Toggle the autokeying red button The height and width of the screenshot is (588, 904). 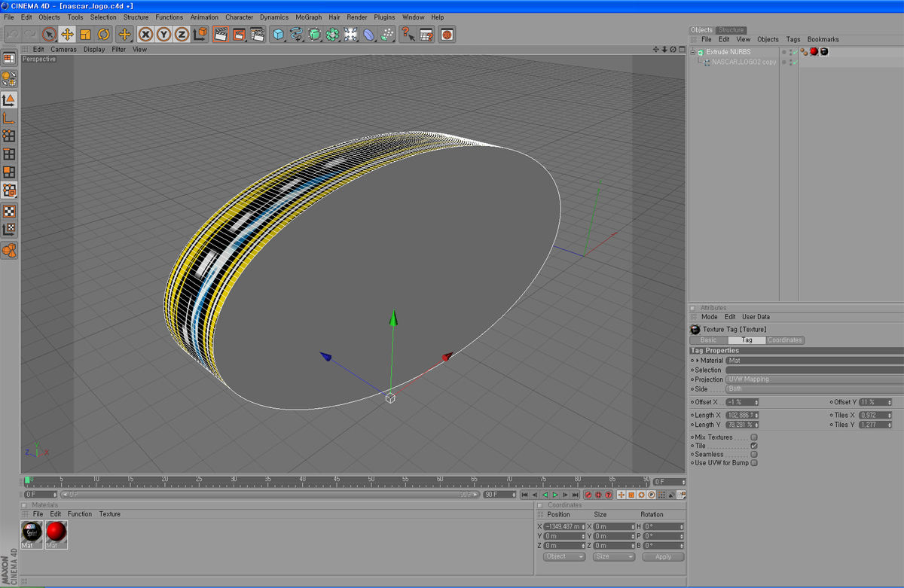598,495
